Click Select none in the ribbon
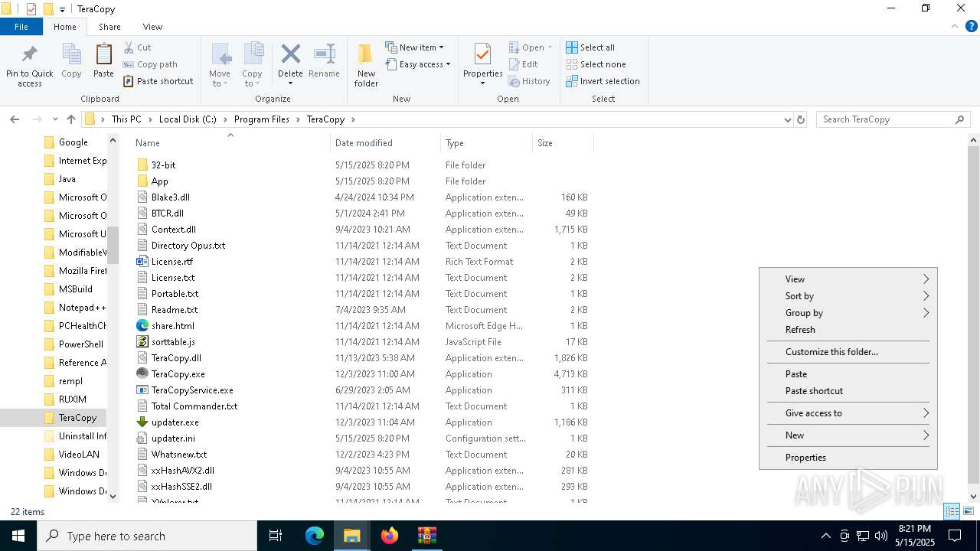Viewport: 980px width, 551px height. click(596, 64)
